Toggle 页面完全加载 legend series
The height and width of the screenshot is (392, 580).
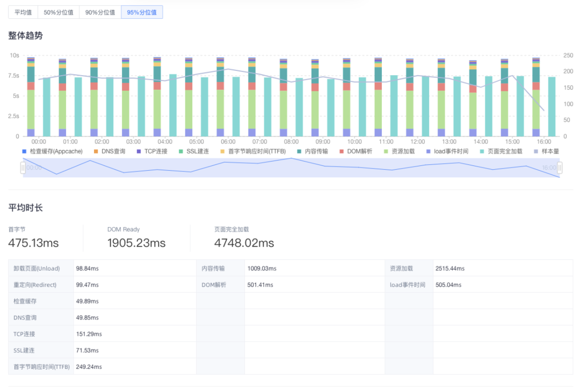(x=501, y=151)
